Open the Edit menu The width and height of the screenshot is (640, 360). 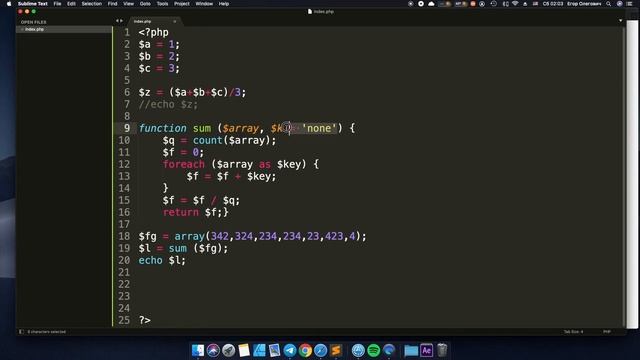pos(71,4)
